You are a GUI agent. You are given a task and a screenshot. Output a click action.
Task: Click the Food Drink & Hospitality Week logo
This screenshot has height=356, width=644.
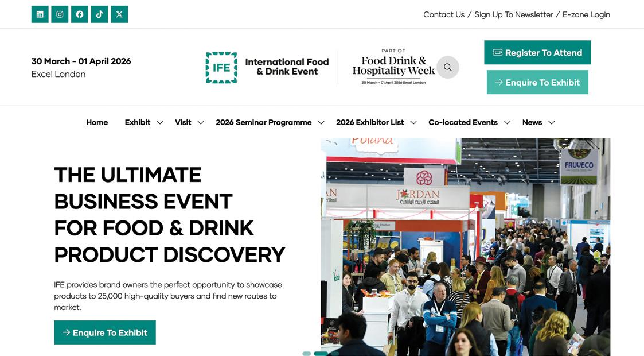click(393, 67)
